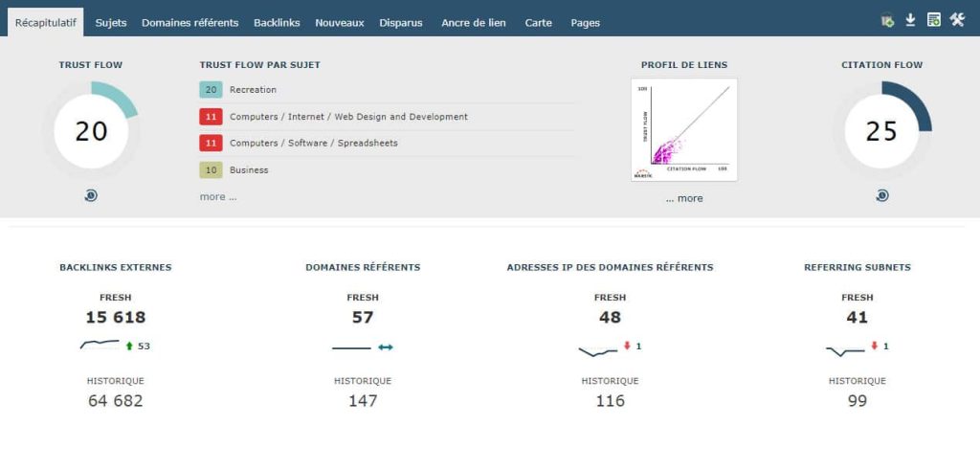Click the Trust Flow gauge showing 20
Viewport: 980px width, 469px height.
[x=91, y=131]
